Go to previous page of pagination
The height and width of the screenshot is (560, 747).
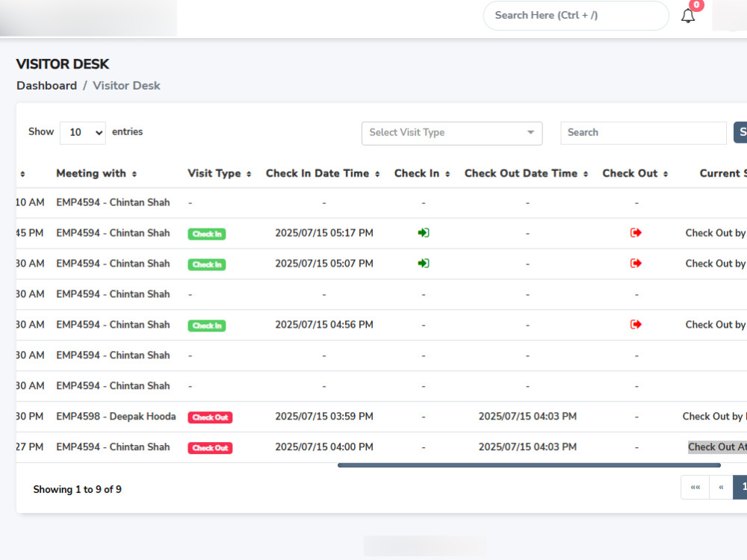pyautogui.click(x=721, y=487)
